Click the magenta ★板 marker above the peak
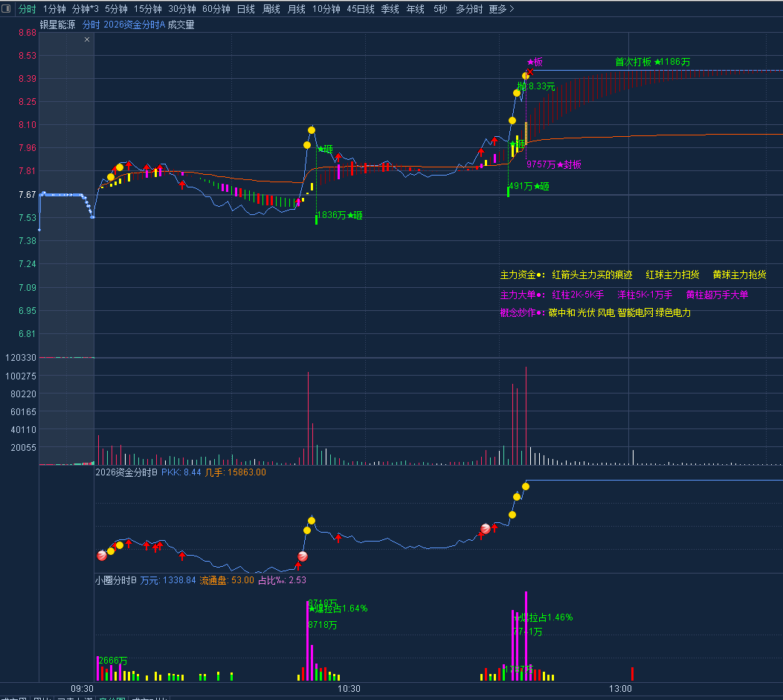The height and width of the screenshot is (700, 783). pyautogui.click(x=535, y=62)
